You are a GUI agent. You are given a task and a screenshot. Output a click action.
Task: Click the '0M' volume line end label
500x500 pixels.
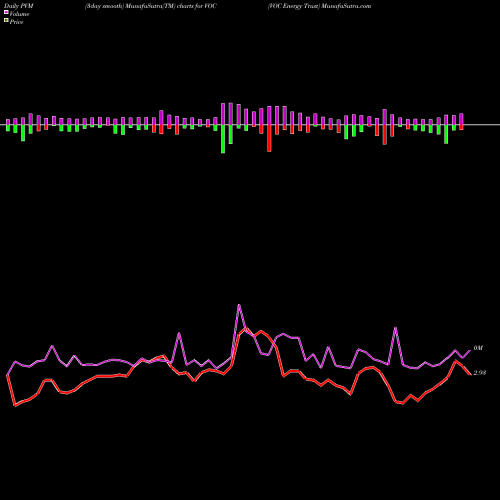pos(478,348)
